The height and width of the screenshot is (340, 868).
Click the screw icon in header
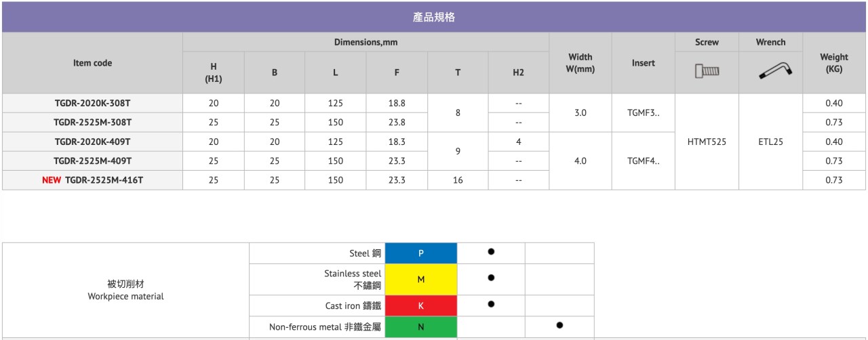[x=707, y=71]
